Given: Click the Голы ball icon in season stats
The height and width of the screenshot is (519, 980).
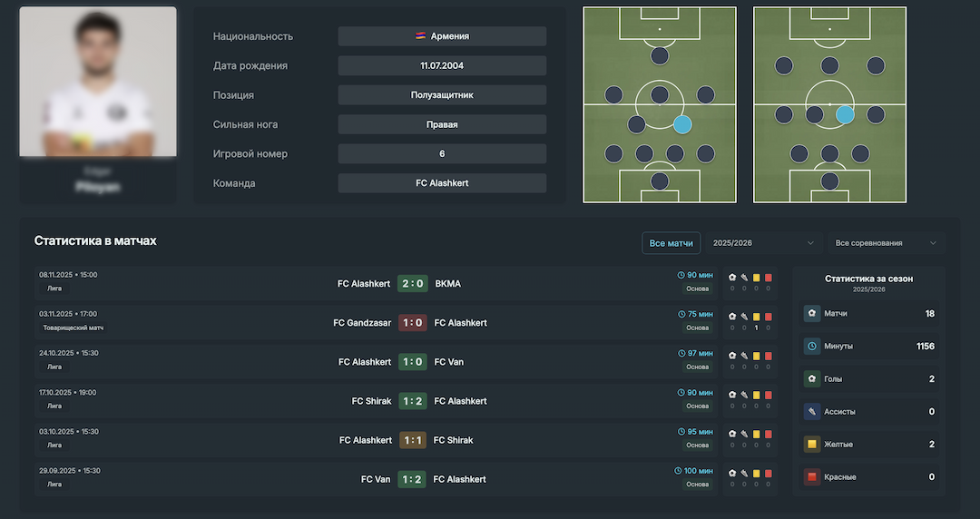Looking at the screenshot, I should pyautogui.click(x=812, y=379).
